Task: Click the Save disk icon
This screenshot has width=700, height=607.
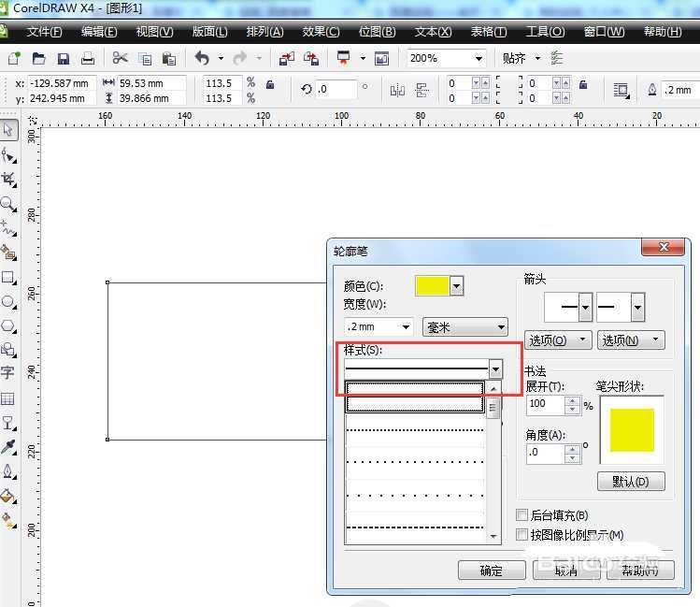Action: (64, 58)
